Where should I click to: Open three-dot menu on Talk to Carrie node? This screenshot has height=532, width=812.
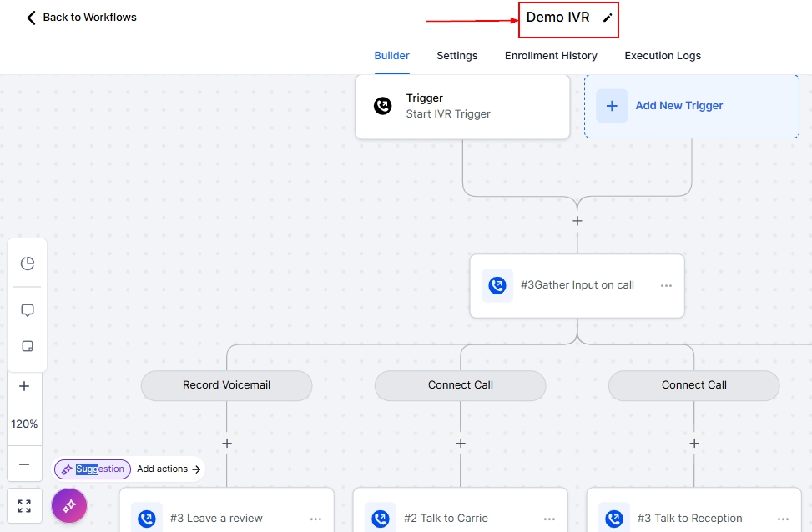click(x=549, y=519)
